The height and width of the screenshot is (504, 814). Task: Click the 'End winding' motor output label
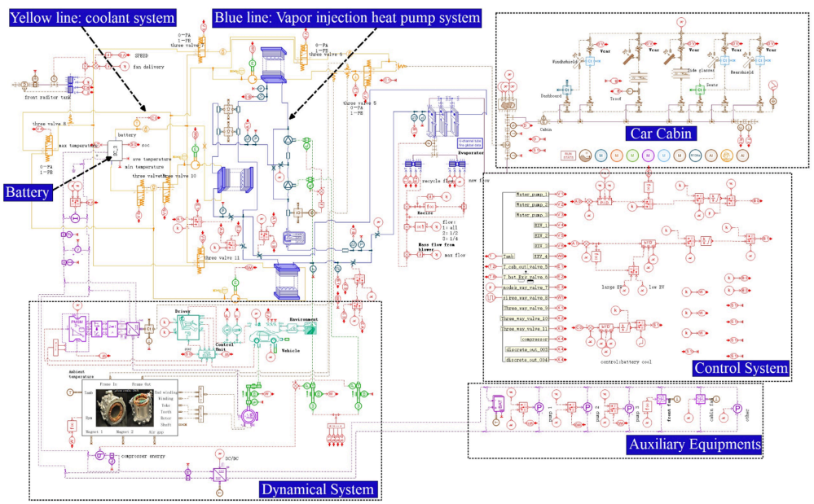coord(165,392)
